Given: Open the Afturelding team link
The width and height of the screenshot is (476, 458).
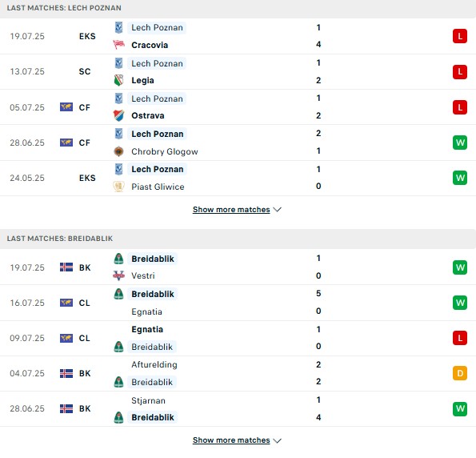Looking at the screenshot, I should pos(154,364).
